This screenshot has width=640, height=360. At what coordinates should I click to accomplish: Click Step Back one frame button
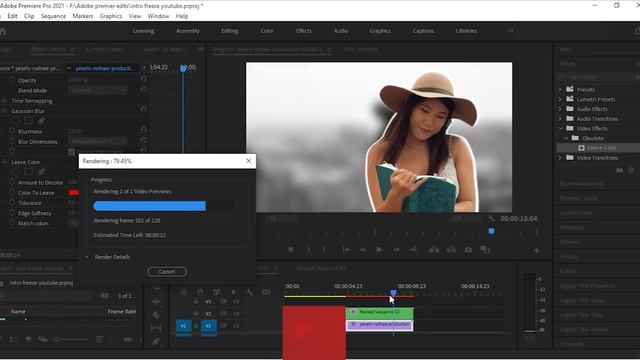(363, 249)
